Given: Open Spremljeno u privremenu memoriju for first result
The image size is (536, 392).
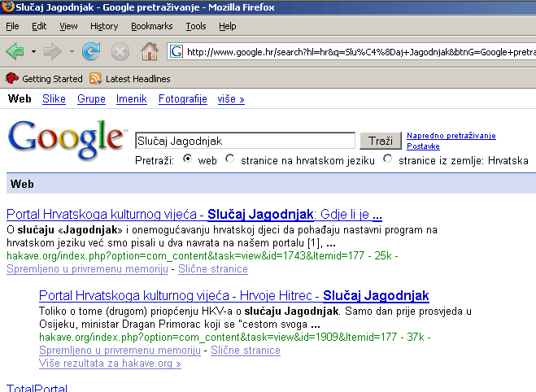Looking at the screenshot, I should tap(88, 269).
